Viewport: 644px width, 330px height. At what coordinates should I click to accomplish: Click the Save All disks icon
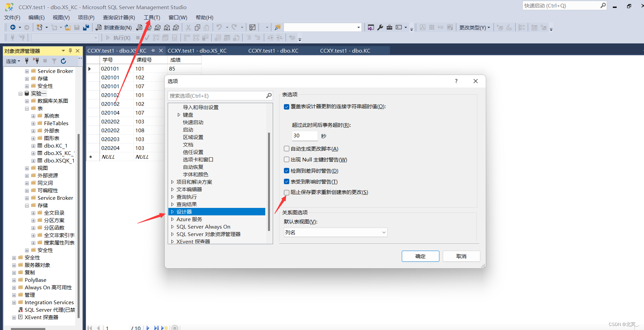pyautogui.click(x=86, y=27)
